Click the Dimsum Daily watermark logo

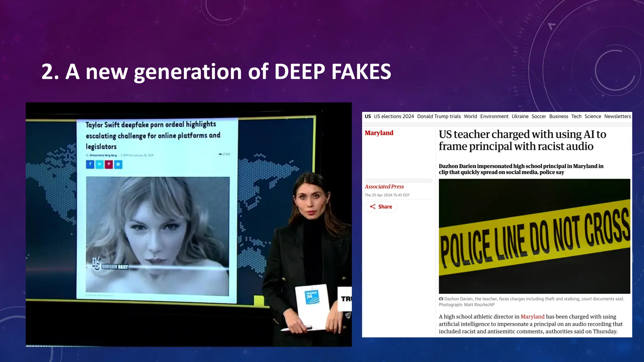[x=110, y=264]
